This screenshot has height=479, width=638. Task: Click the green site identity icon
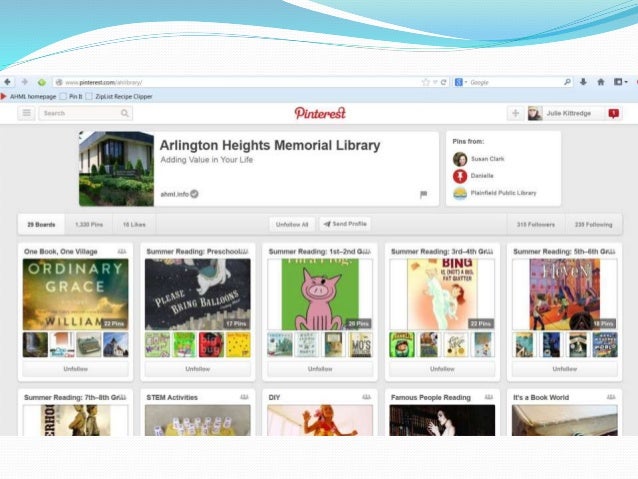pos(42,82)
